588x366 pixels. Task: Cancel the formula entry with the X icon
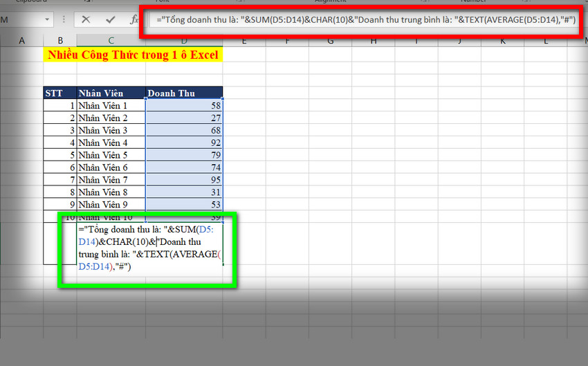click(86, 19)
